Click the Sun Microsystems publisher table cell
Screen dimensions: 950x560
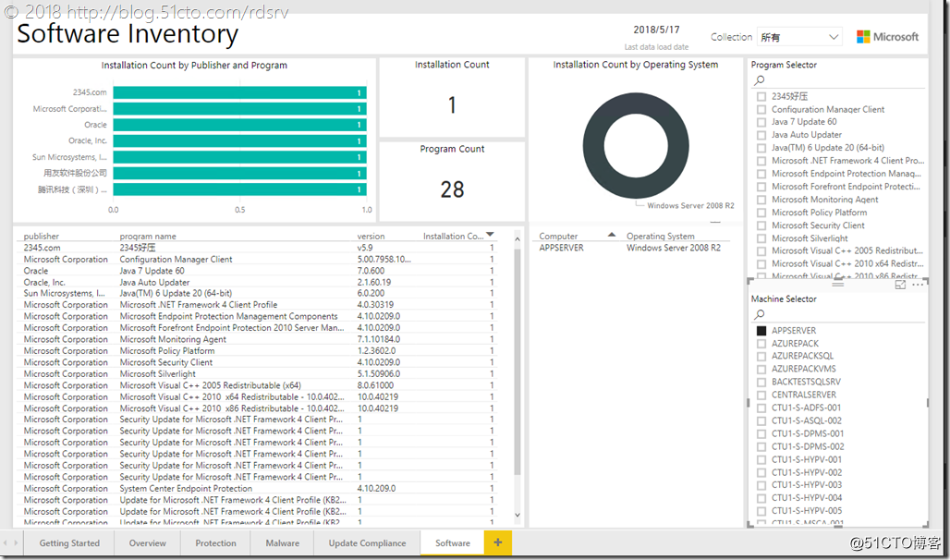click(66, 293)
